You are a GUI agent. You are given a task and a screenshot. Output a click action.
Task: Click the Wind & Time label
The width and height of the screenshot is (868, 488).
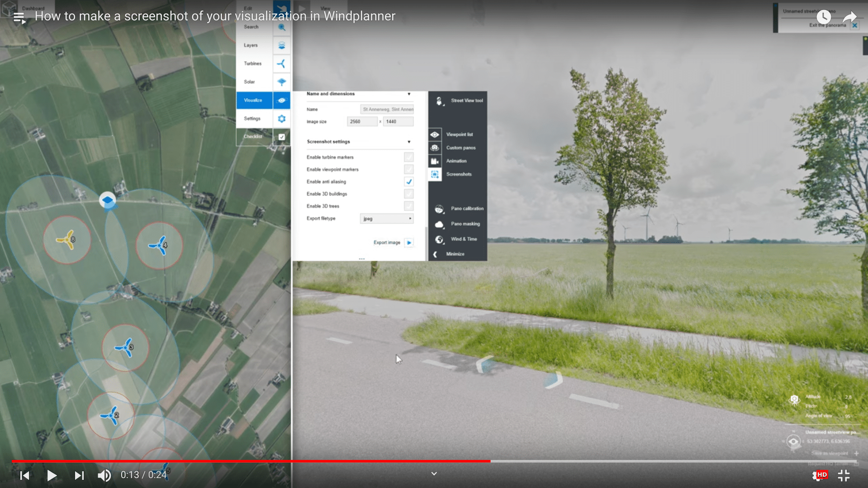coord(464,239)
